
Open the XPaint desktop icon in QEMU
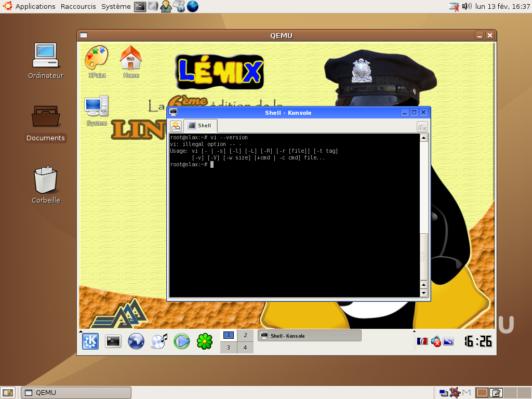(97, 62)
